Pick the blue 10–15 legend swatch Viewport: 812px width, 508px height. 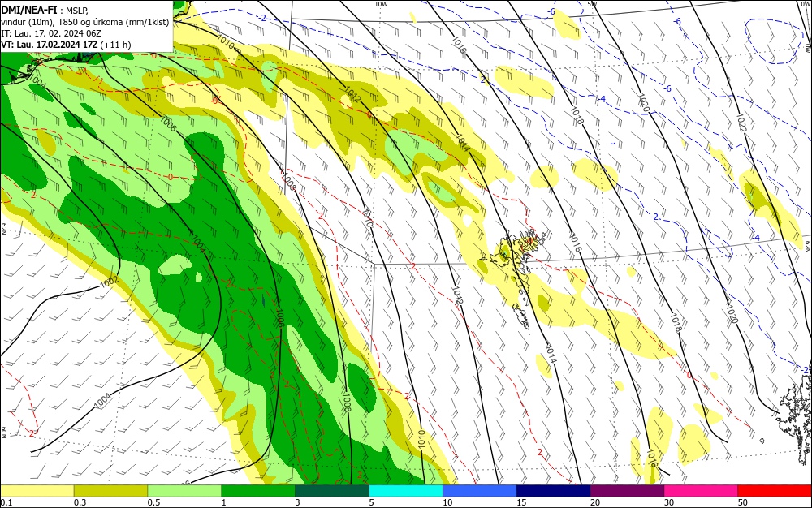pos(480,491)
